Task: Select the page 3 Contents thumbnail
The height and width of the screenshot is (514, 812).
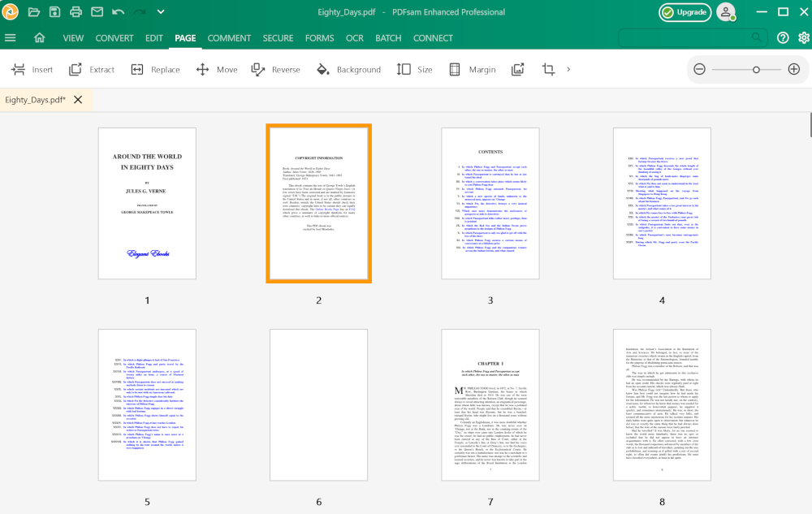Action: click(490, 204)
